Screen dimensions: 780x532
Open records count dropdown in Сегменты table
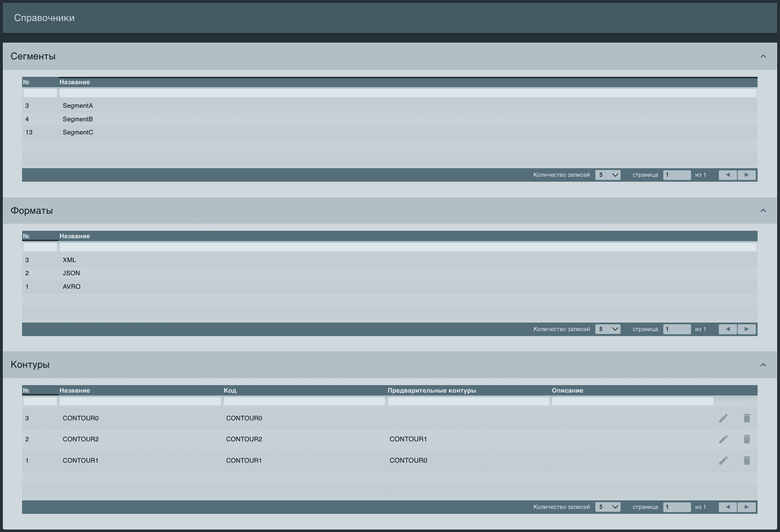coord(607,175)
